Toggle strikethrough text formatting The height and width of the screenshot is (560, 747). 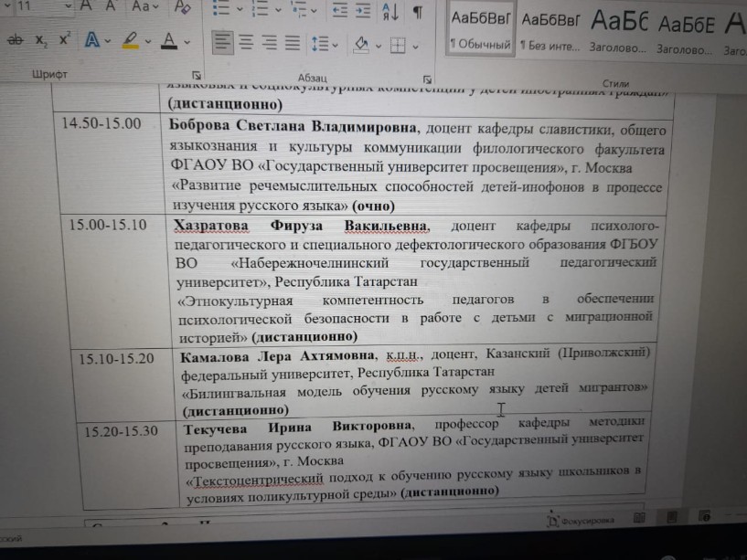pos(16,41)
